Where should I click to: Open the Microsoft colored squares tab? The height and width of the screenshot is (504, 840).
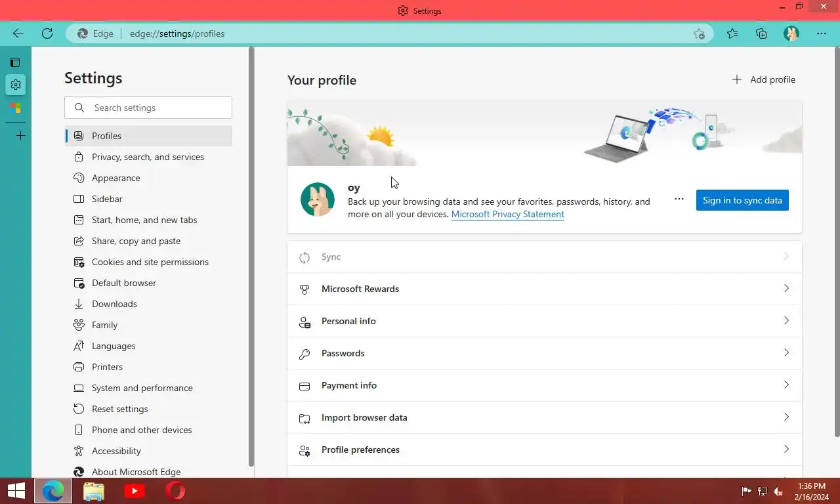(x=16, y=108)
